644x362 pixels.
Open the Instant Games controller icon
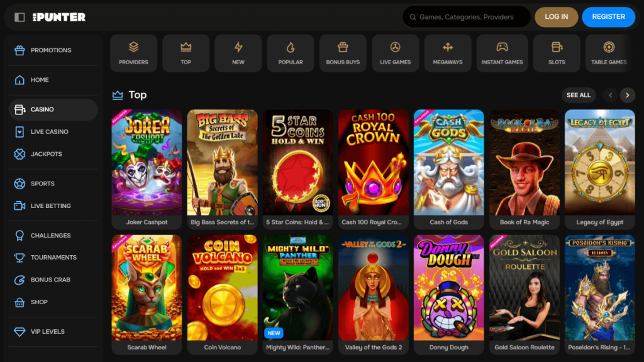point(502,47)
